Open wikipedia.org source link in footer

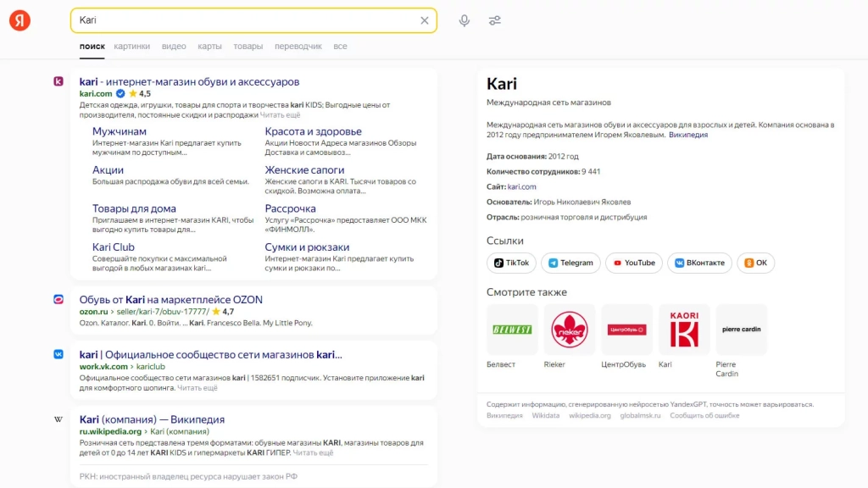pos(590,415)
